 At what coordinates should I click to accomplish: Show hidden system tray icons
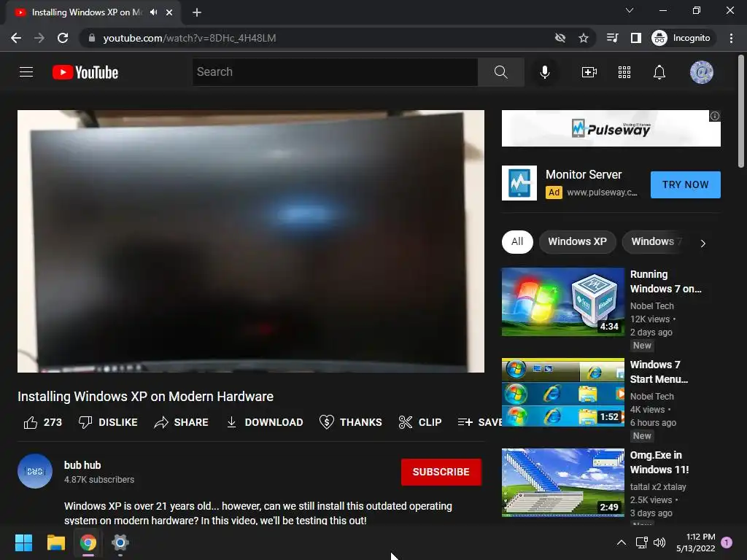(622, 542)
